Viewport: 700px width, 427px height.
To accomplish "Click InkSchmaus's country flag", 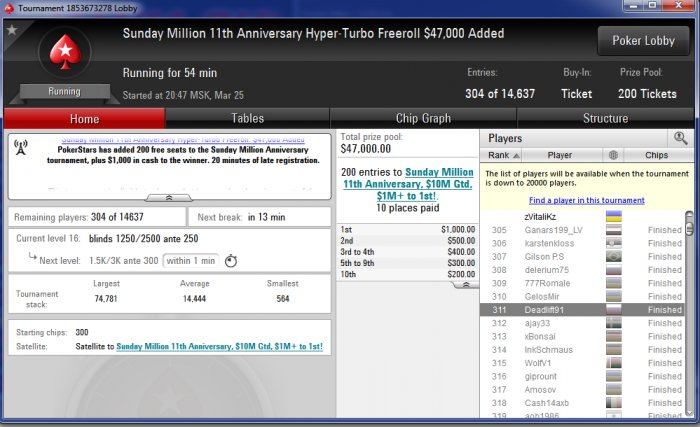I will 614,350.
